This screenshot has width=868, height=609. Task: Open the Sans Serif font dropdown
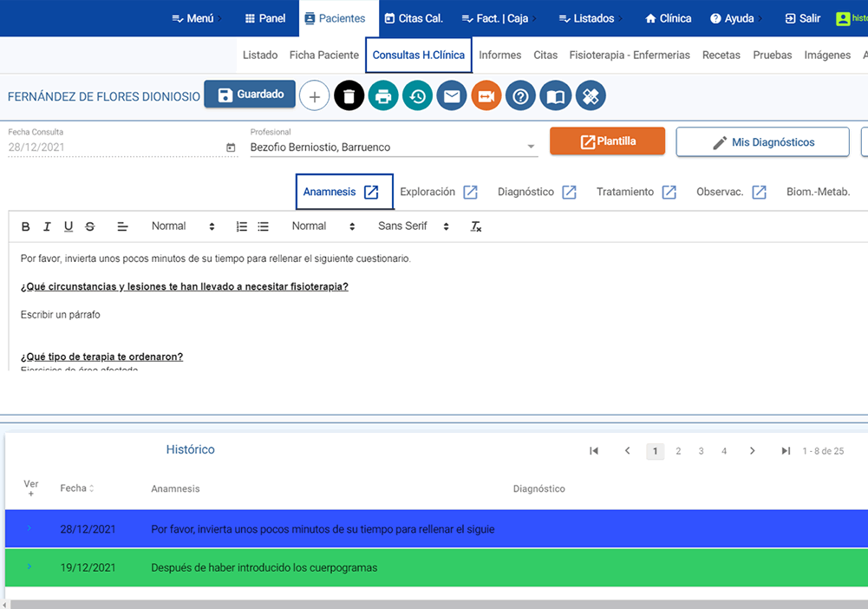pos(414,226)
